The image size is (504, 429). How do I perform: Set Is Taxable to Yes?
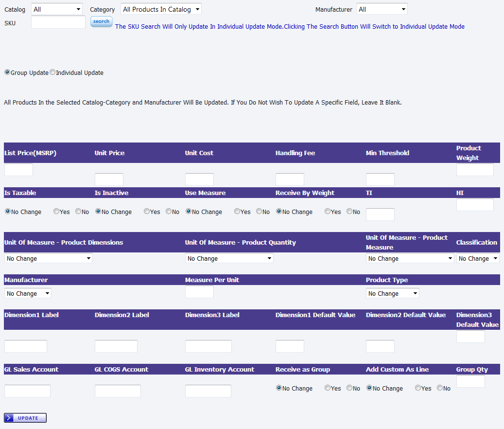tap(56, 212)
